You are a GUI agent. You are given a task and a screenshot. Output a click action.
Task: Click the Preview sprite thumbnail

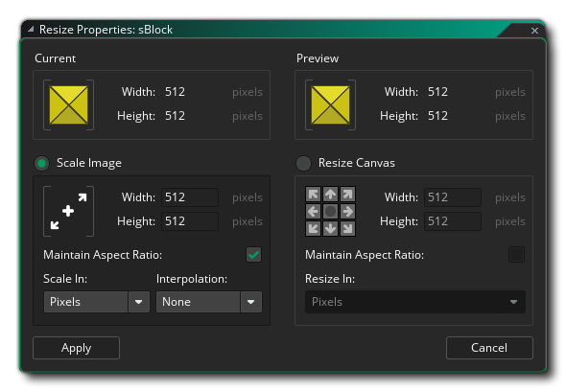coord(330,104)
